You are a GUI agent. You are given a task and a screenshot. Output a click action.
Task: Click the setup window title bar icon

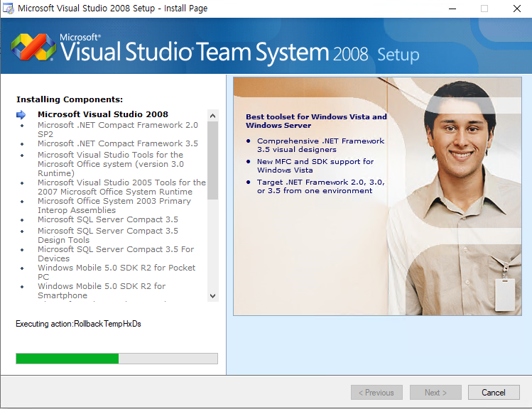pos(9,9)
